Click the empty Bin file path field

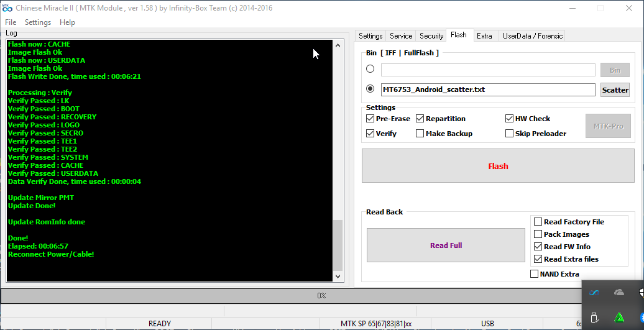pyautogui.click(x=488, y=70)
